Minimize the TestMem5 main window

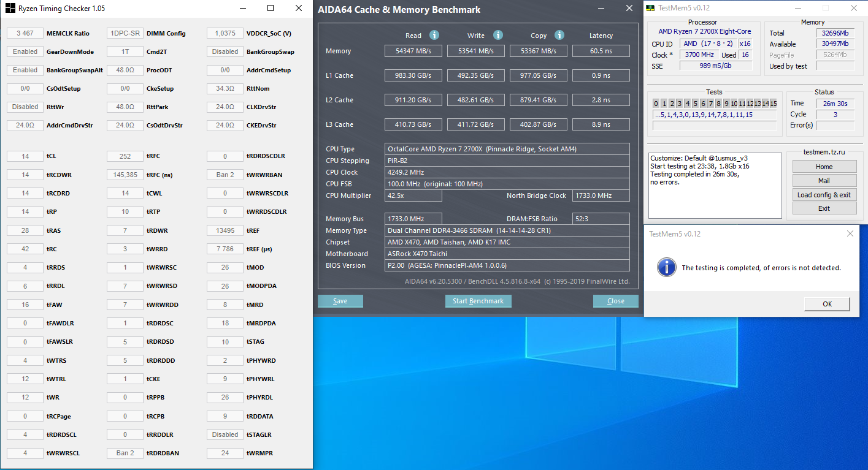[x=797, y=9]
